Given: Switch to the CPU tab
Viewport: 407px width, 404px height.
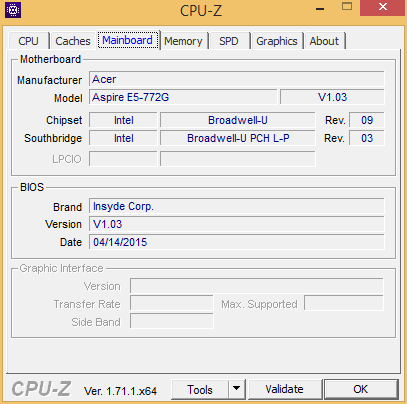Looking at the screenshot, I should [x=28, y=41].
